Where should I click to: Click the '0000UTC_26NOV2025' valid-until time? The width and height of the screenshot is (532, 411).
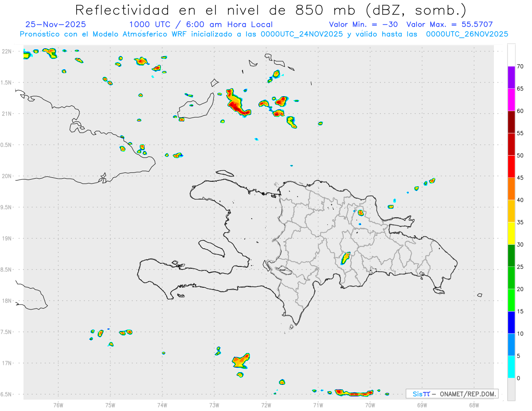tap(467, 34)
